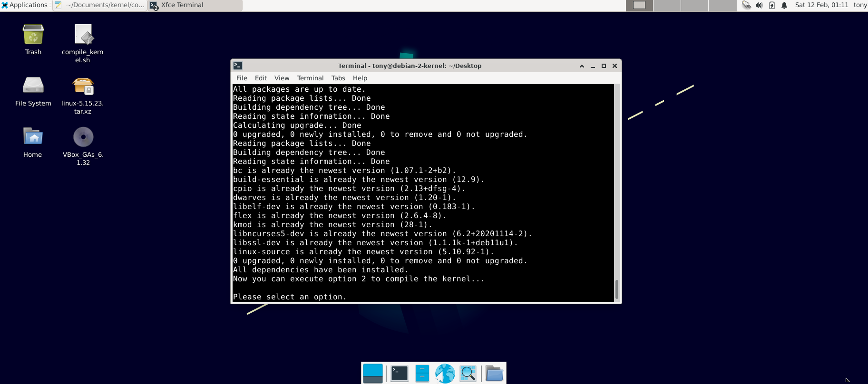Open the Trash desktop icon

[33, 35]
